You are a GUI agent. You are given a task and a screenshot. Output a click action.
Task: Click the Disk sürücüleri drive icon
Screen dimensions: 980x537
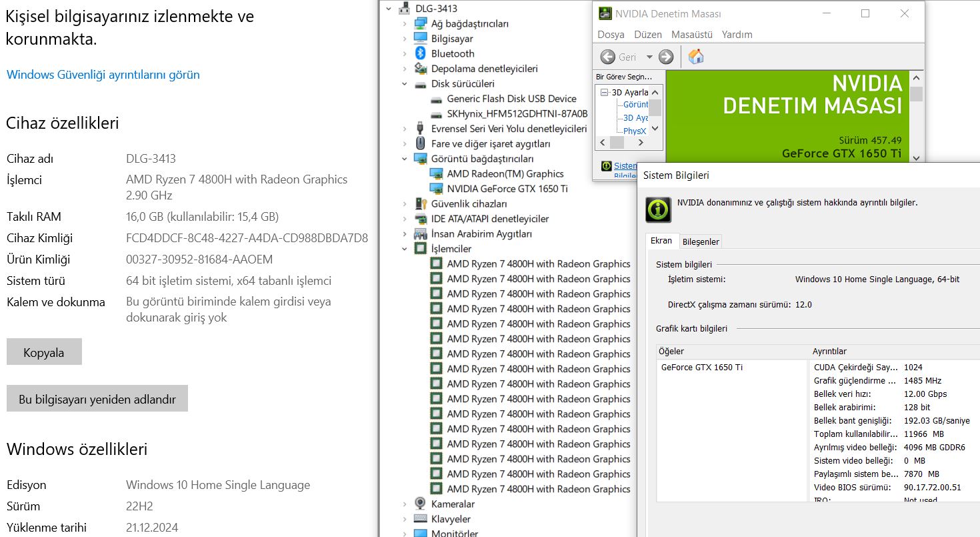[x=420, y=84]
